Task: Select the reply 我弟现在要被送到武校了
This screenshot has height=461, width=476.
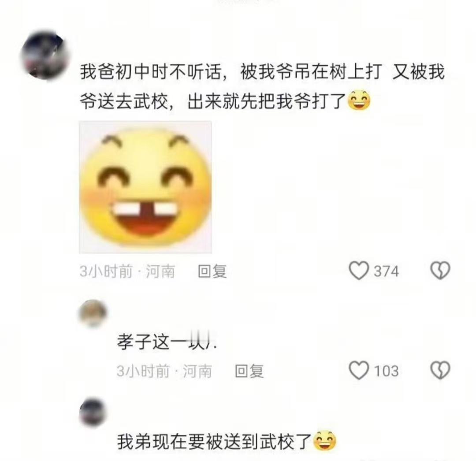Action: 227,442
